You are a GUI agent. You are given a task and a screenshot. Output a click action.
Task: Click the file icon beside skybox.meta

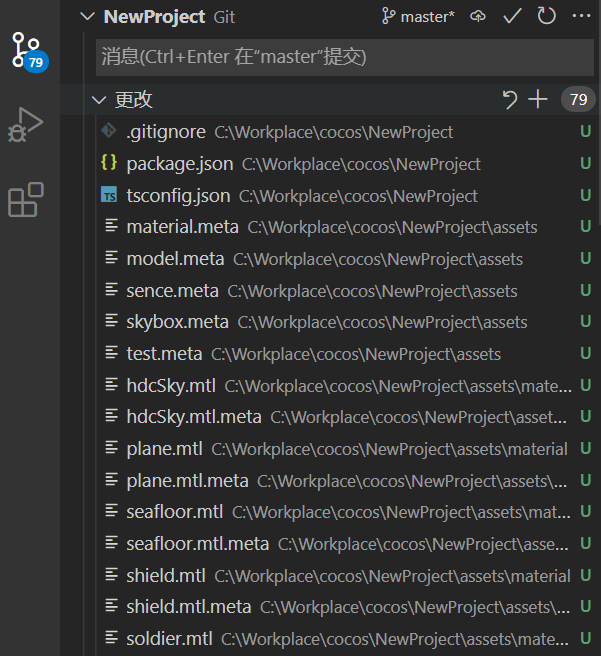111,321
